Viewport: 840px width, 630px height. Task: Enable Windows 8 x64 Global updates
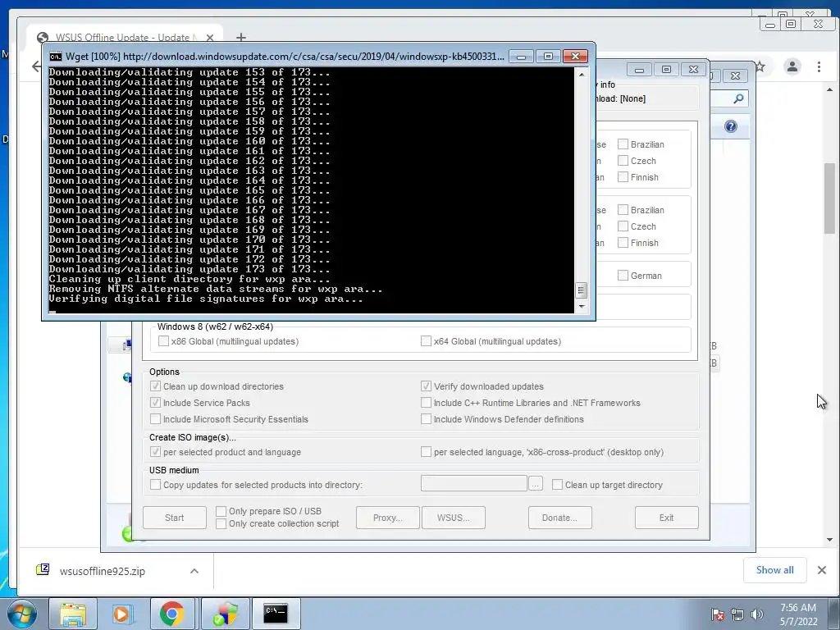[x=426, y=341]
